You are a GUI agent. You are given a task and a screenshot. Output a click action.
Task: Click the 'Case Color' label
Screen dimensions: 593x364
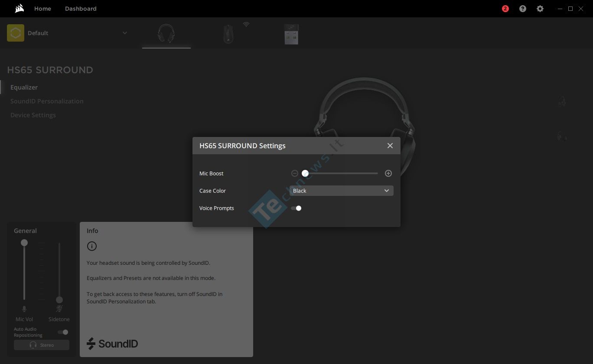(x=212, y=191)
